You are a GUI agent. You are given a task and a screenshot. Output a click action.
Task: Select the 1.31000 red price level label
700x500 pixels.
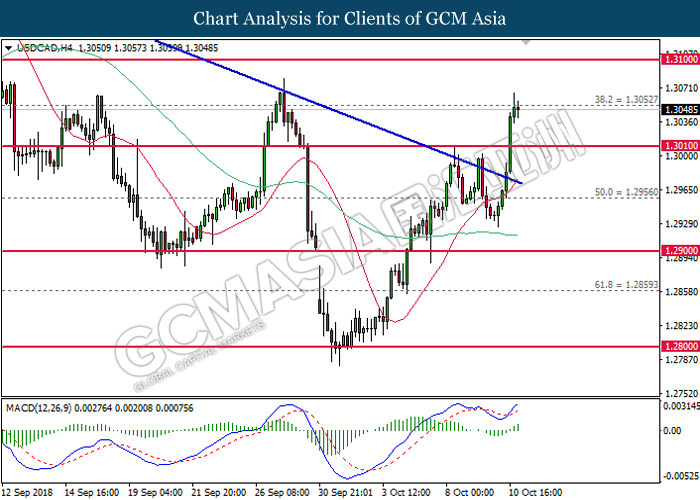[681, 59]
